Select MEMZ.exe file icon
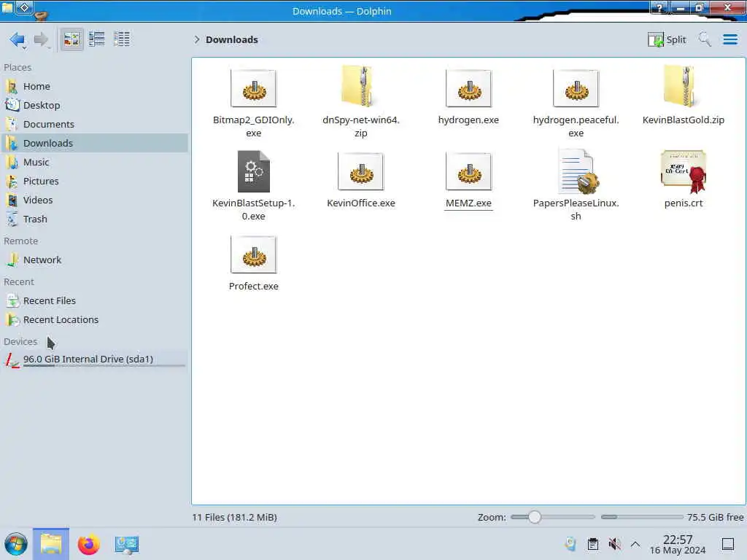 (x=469, y=171)
